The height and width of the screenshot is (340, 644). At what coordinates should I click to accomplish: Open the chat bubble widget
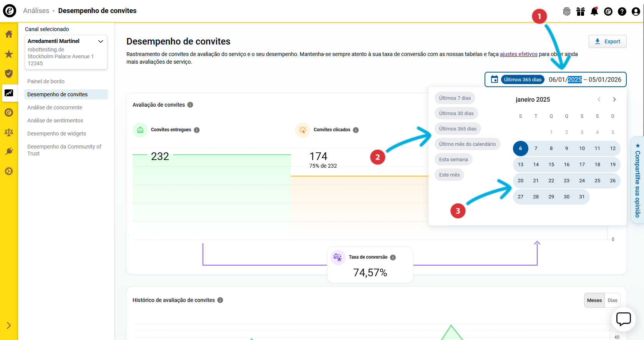pos(623,319)
